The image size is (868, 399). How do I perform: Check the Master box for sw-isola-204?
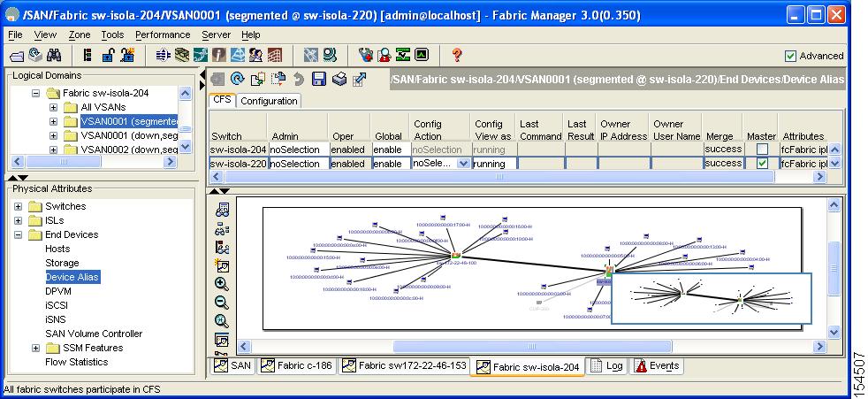click(762, 149)
